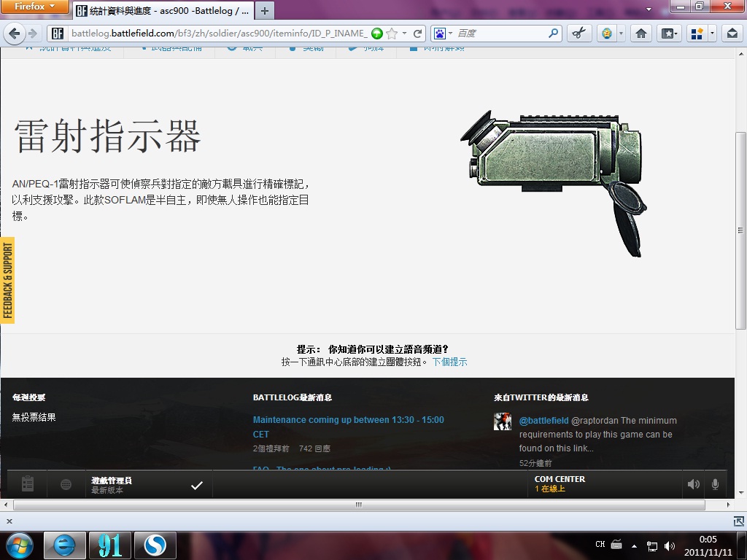The image size is (747, 560).
Task: Click the scissors screenshot toolbar icon
Action: (578, 34)
